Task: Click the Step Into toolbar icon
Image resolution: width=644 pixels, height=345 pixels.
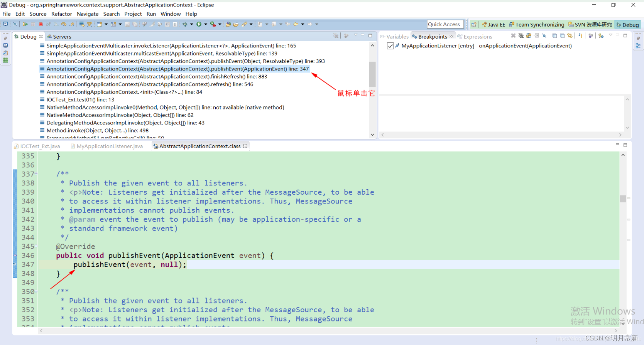Action: [56, 24]
